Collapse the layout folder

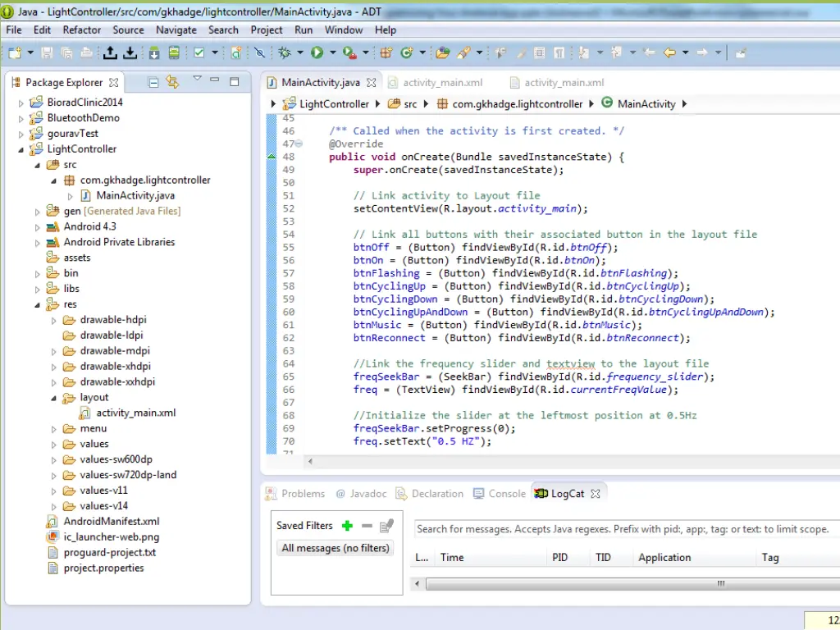[53, 398]
